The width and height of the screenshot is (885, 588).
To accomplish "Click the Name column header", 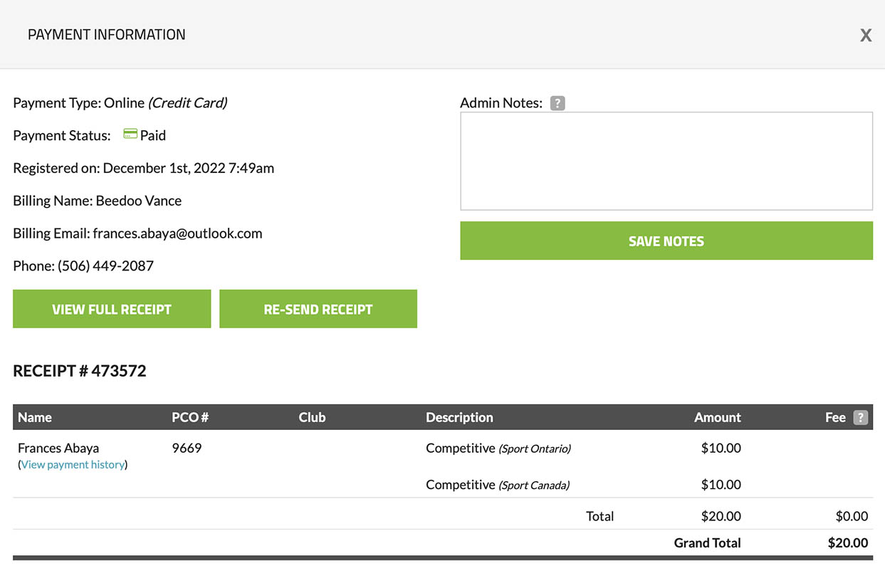I will point(35,418).
